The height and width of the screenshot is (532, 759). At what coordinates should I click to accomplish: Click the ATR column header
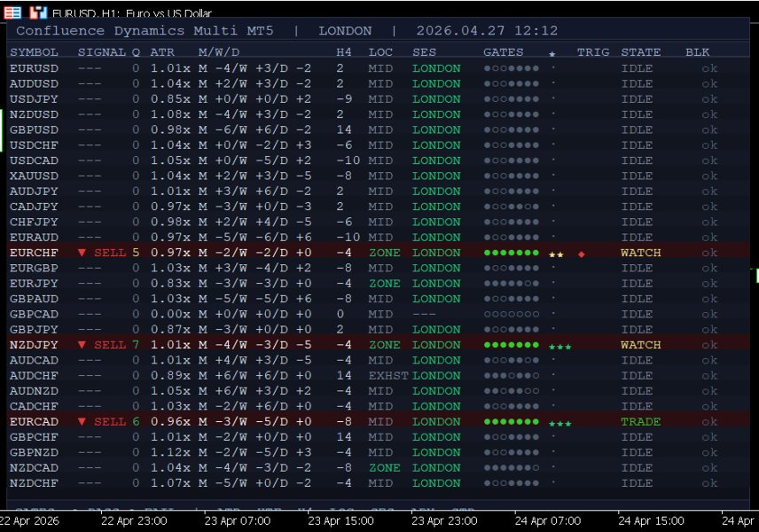click(x=162, y=51)
